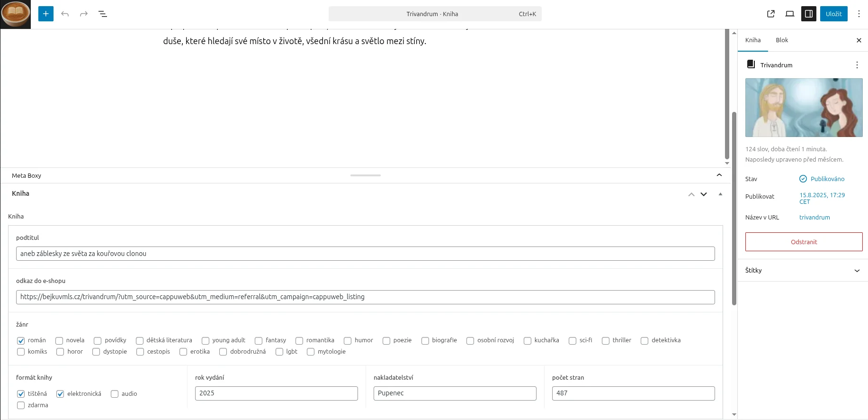
Task: Check the povídky genre checkbox
Action: tap(98, 340)
